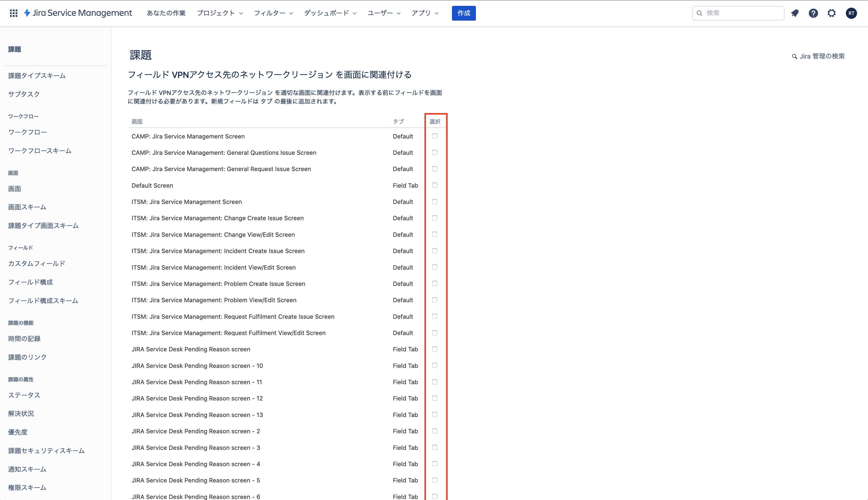Open ステータス sidebar item

point(24,395)
